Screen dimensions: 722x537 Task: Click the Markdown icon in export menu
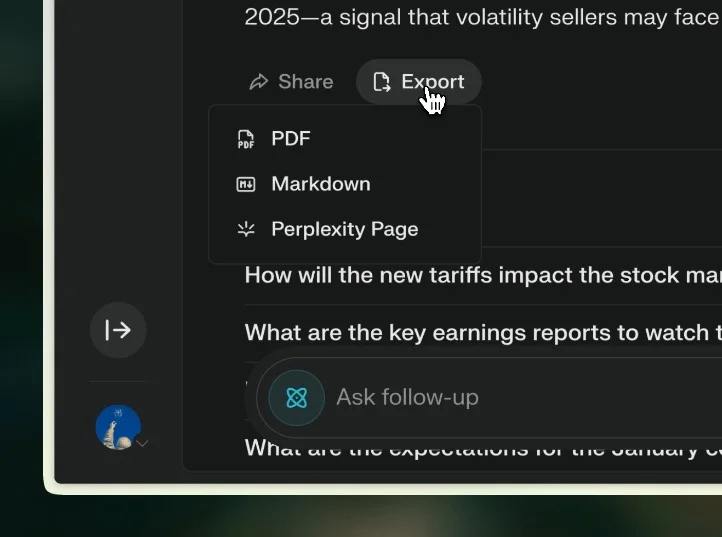pyautogui.click(x=245, y=184)
